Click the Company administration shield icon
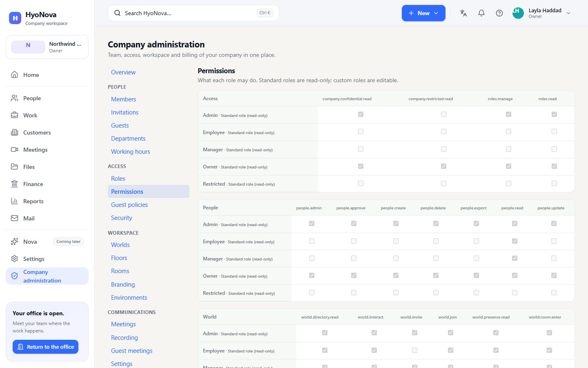The height and width of the screenshot is (368, 588). point(15,276)
